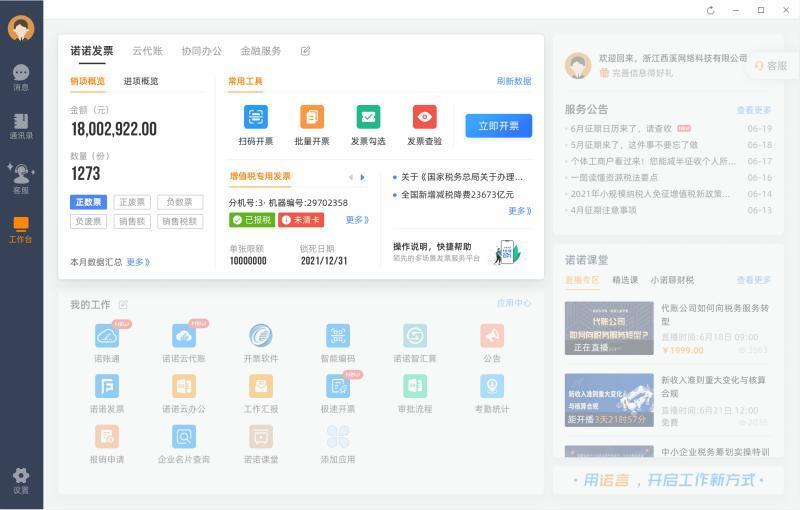Image resolution: width=800 pixels, height=510 pixels.
Task: Open the 应用中心 link
Action: [514, 303]
